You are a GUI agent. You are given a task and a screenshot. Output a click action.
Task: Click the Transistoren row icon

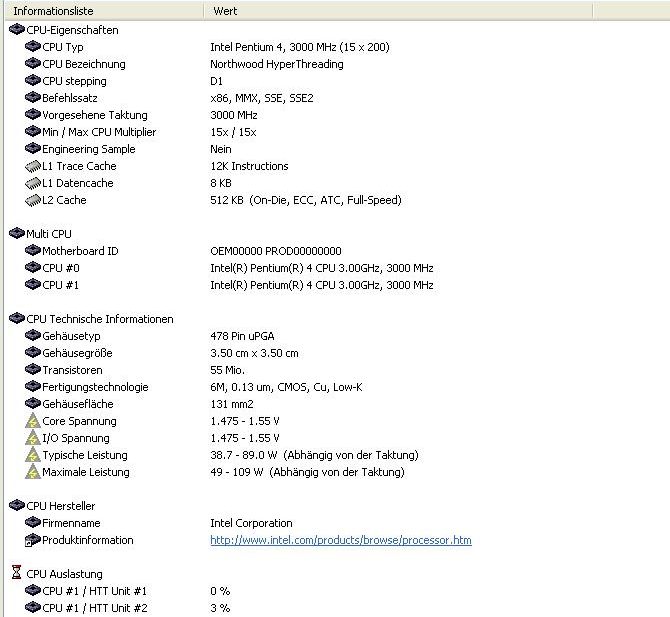32,369
